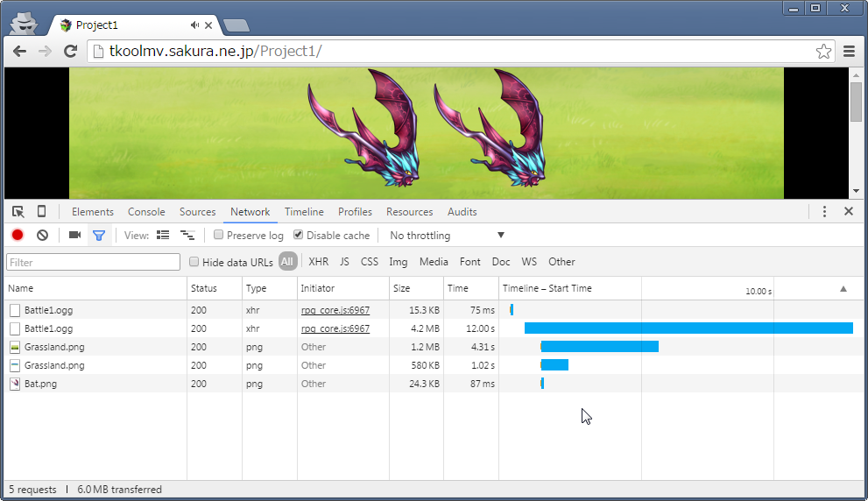Click the 1.2 MB Grassland.png icon
Viewport: 868px width, 501px height.
pyautogui.click(x=15, y=347)
